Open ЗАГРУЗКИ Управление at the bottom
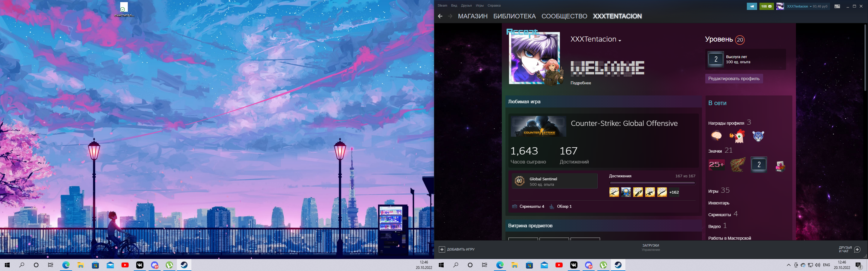 [x=651, y=248]
